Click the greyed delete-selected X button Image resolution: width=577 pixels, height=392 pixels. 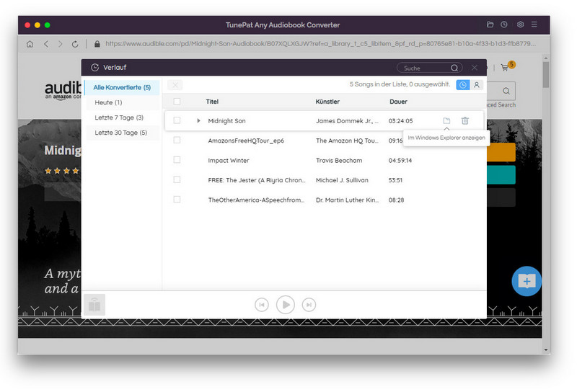pos(175,85)
